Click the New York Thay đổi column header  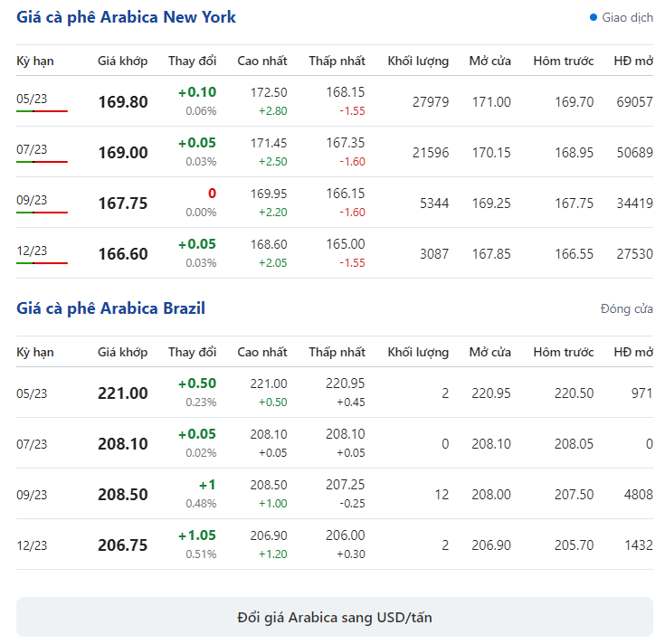(x=192, y=61)
